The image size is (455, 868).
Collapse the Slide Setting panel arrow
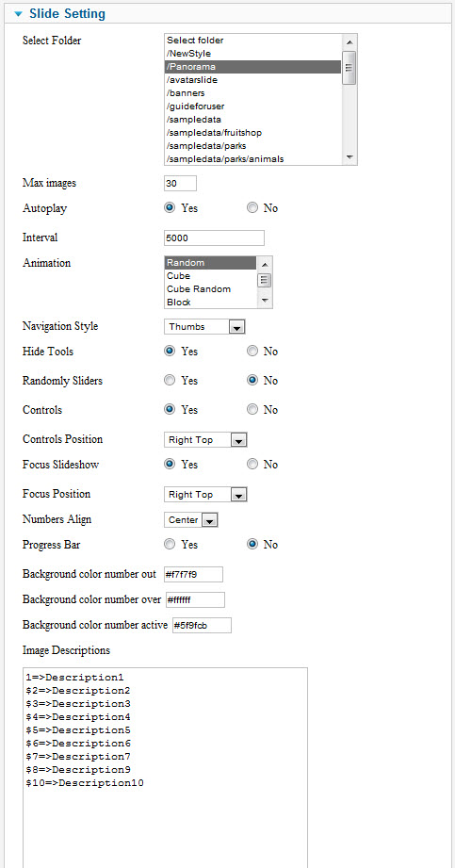(x=18, y=14)
